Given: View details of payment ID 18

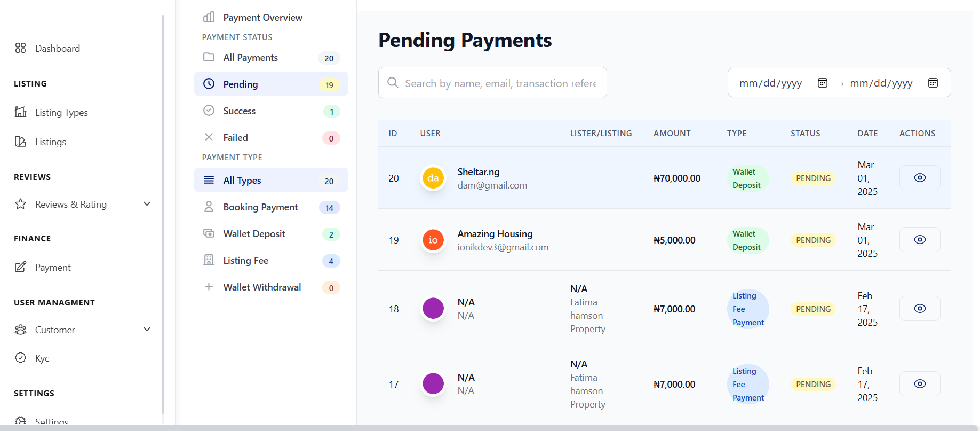Looking at the screenshot, I should click(x=919, y=309).
